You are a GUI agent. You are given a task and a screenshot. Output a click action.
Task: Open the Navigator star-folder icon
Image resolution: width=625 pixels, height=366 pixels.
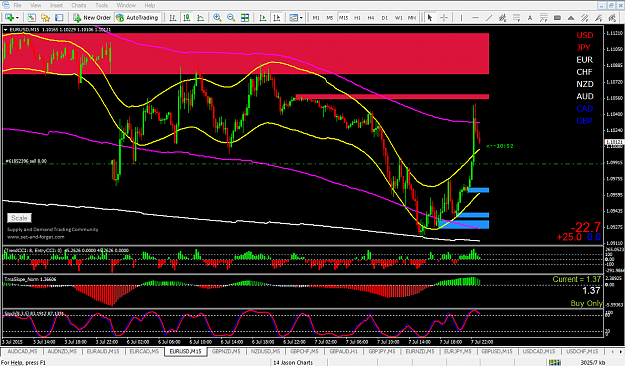(x=45, y=18)
